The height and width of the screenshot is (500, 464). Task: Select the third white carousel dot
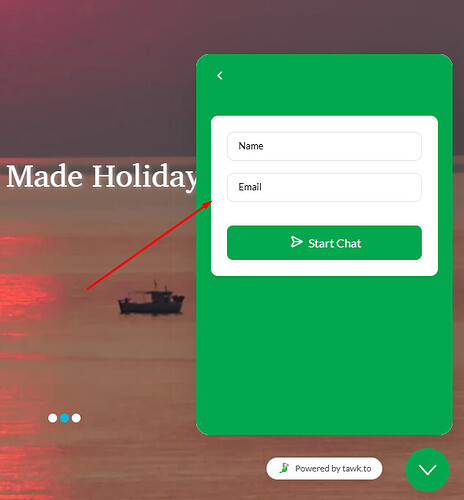[x=76, y=418]
